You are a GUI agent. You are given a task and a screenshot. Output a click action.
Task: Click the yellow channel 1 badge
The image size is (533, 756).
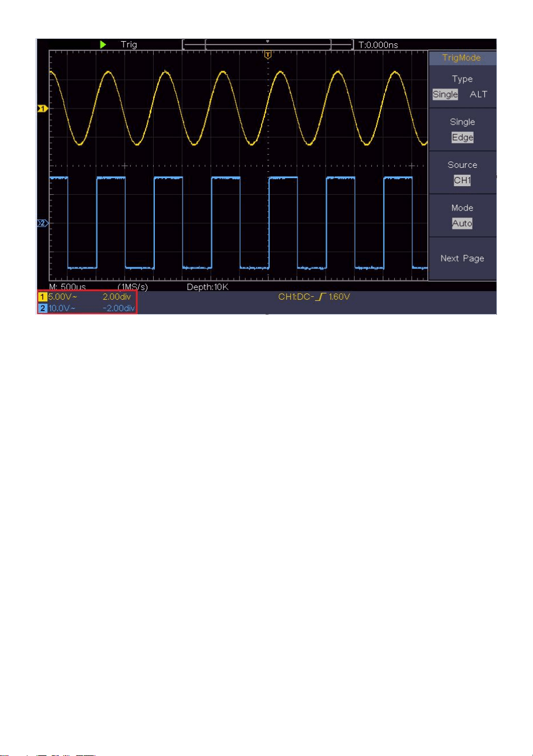coord(42,297)
